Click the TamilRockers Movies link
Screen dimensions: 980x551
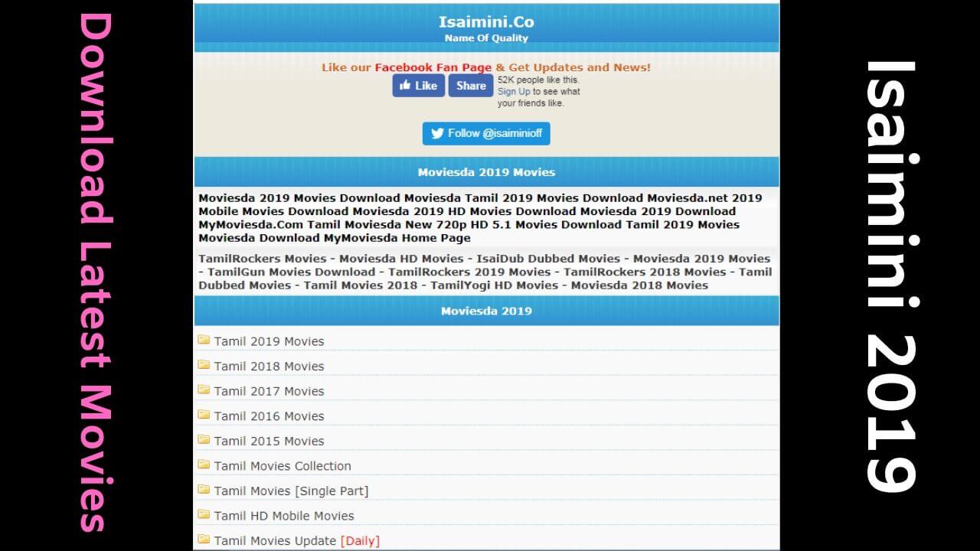(x=263, y=259)
